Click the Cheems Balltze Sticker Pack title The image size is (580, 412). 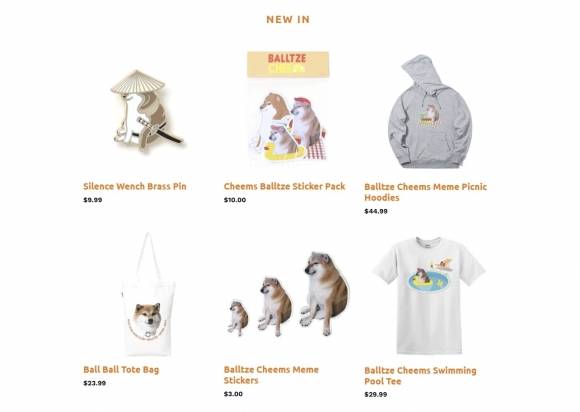(284, 186)
